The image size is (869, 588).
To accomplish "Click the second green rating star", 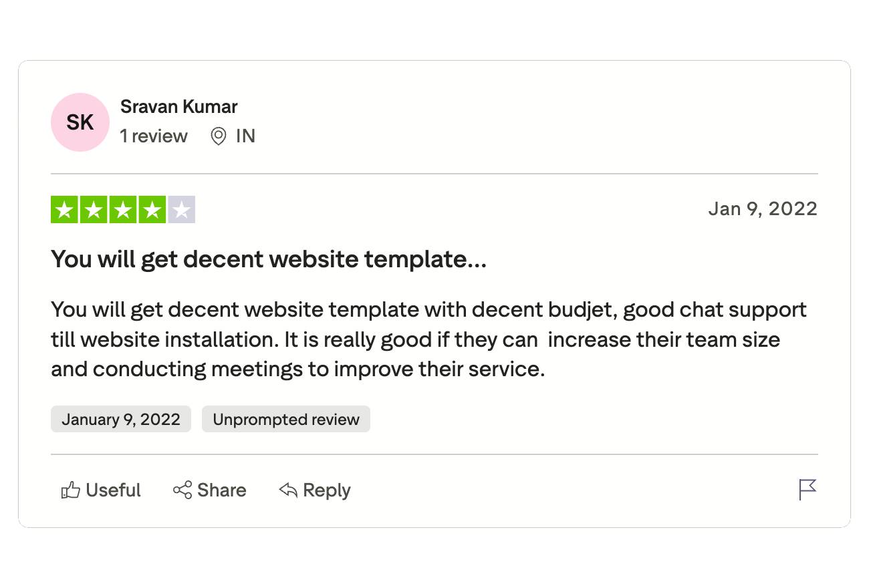I will coord(94,210).
